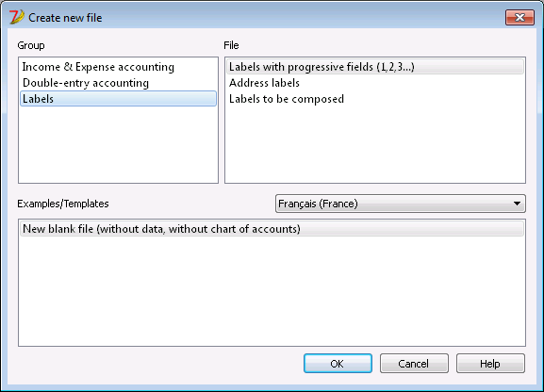
Task: Close the Create new file dialog
Action: tap(519, 17)
